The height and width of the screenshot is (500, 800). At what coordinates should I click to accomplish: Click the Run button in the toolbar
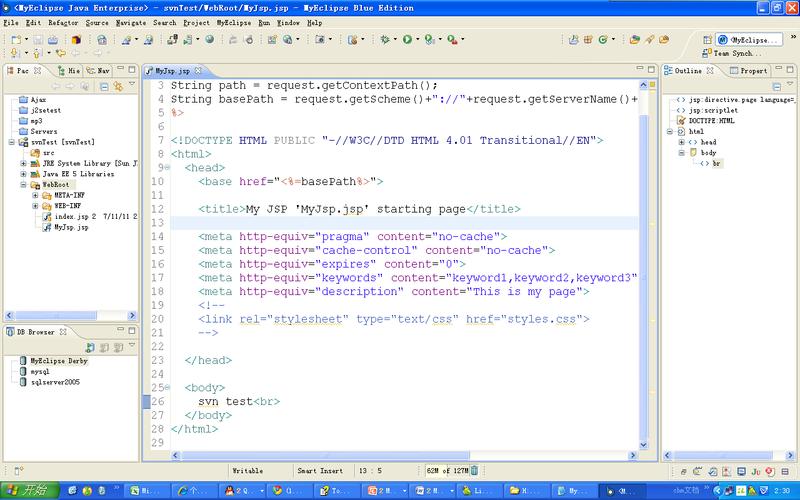(407, 40)
